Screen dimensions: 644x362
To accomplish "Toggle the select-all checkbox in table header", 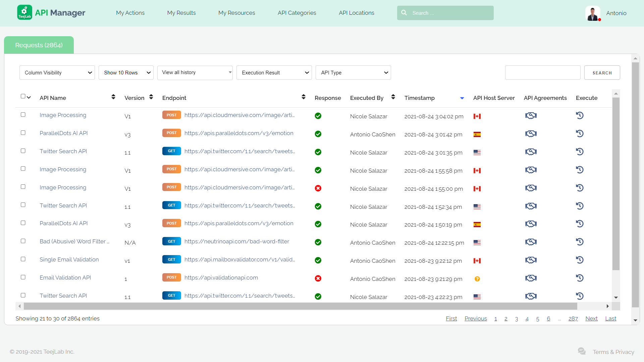I will click(23, 96).
